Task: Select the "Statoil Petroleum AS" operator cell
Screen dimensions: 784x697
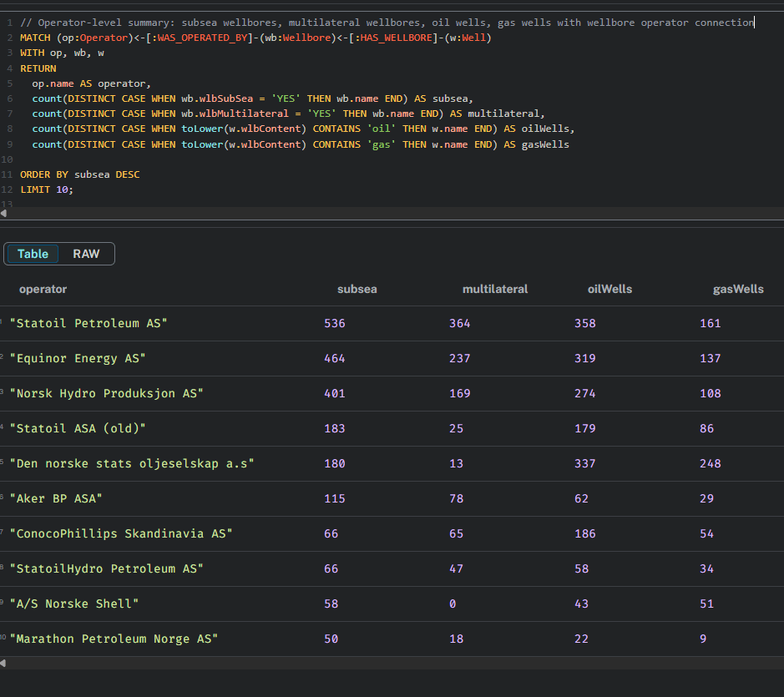Action: [x=89, y=323]
